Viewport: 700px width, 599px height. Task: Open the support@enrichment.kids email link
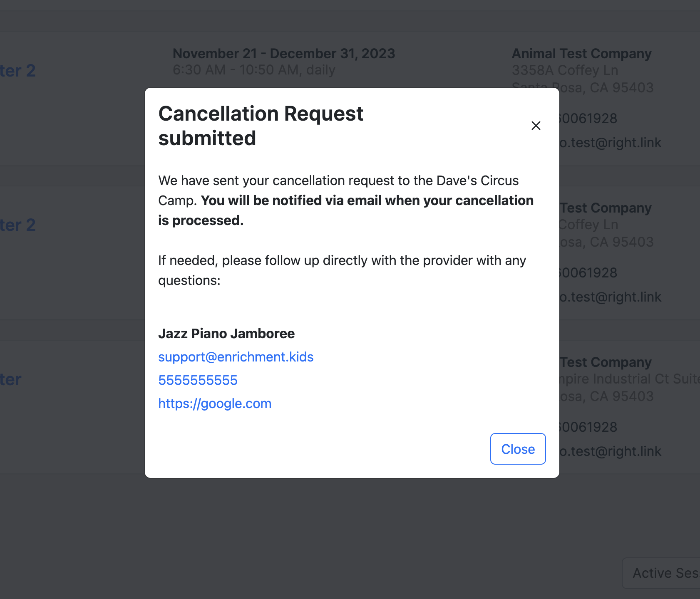click(236, 357)
